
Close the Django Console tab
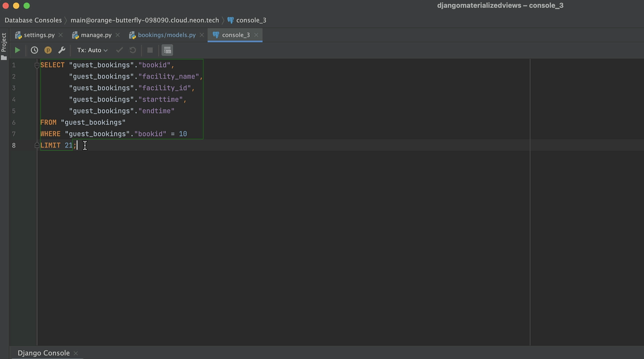point(76,353)
